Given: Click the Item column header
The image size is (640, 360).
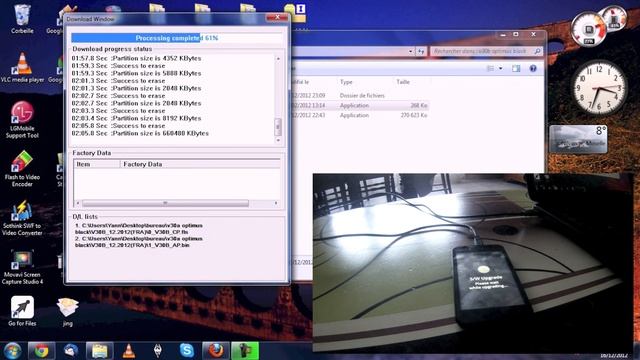Looking at the screenshot, I should pyautogui.click(x=97, y=164).
